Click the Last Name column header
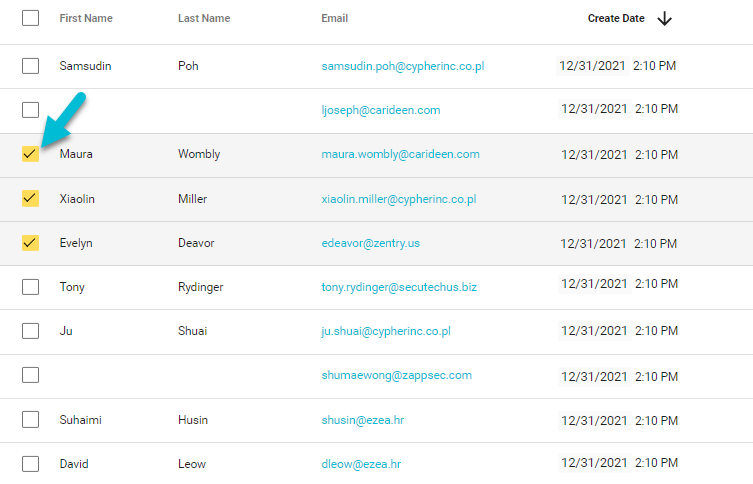This screenshot has width=753, height=484. pyautogui.click(x=204, y=19)
